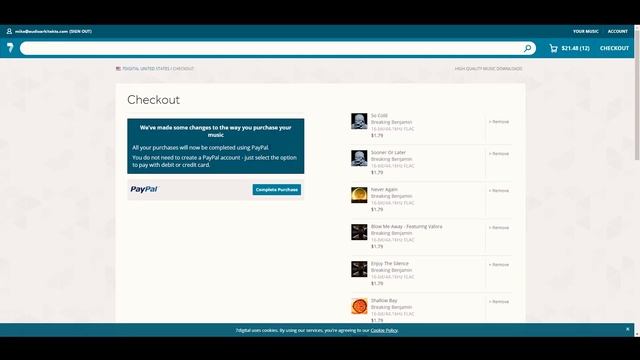Click the user profile icon
Viewport: 640px width, 360px height.
(9, 31)
